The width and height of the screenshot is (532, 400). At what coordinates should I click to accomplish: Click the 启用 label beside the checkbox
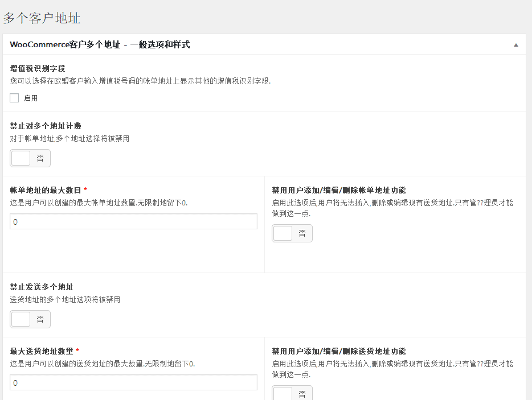point(31,98)
